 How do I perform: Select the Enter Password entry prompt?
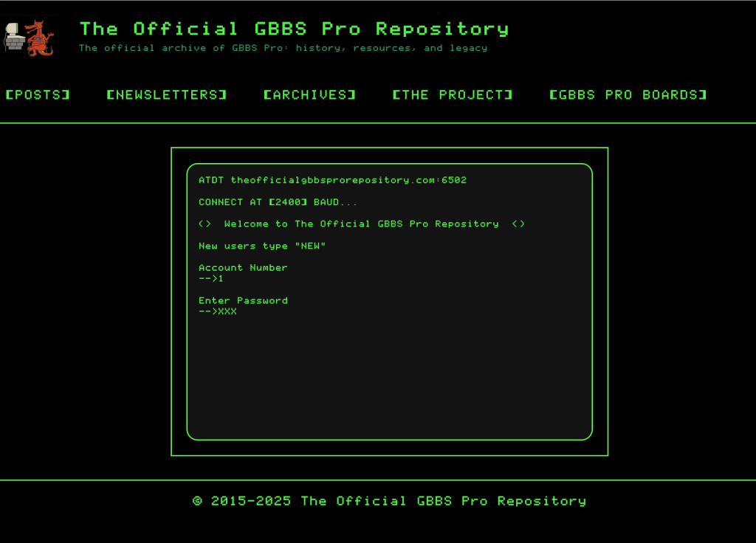244,300
